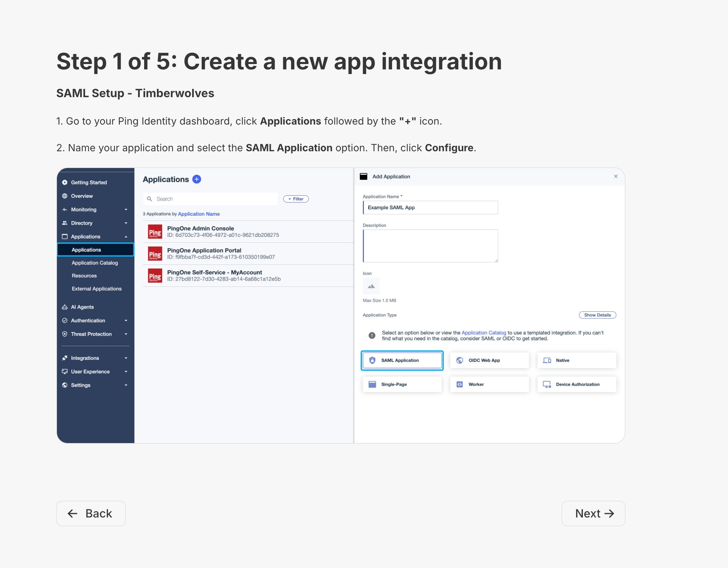728x568 pixels.
Task: Click the SAML Application shield icon
Action: click(373, 361)
